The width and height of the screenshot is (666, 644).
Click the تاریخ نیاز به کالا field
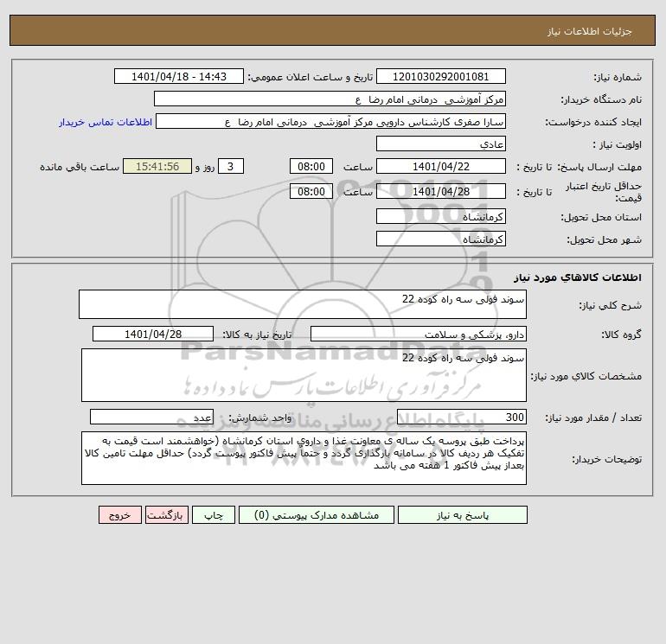[x=153, y=334]
